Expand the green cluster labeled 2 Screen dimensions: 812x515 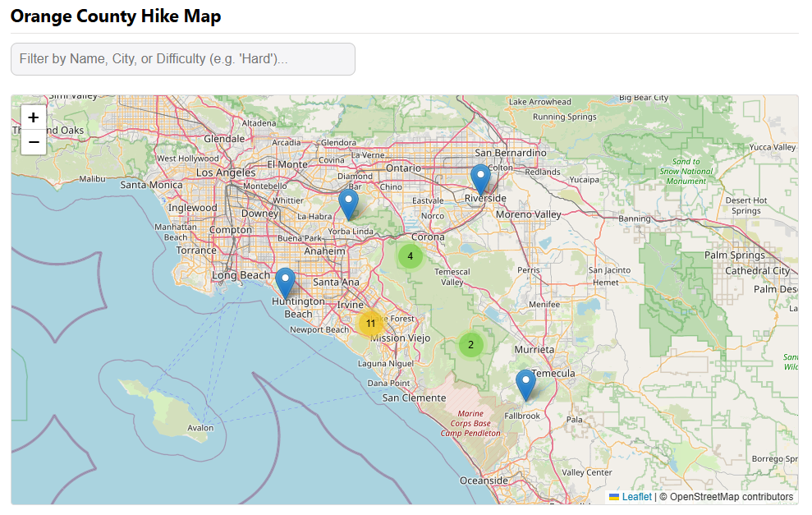click(470, 345)
